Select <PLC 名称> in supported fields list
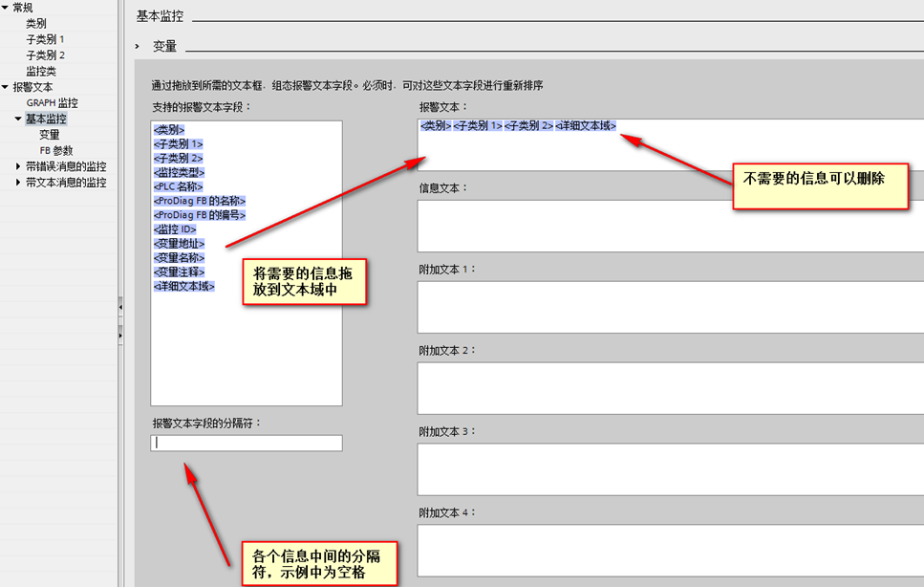The image size is (924, 587). 178,186
